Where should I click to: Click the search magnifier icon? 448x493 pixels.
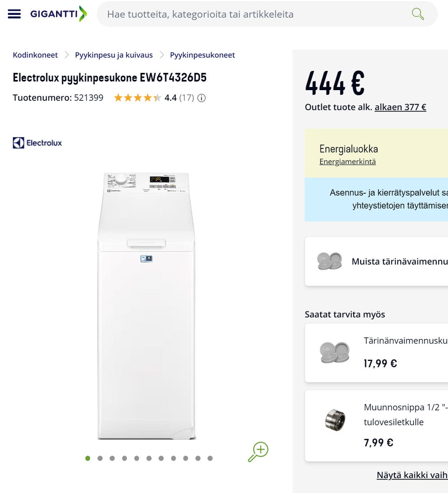click(x=418, y=14)
